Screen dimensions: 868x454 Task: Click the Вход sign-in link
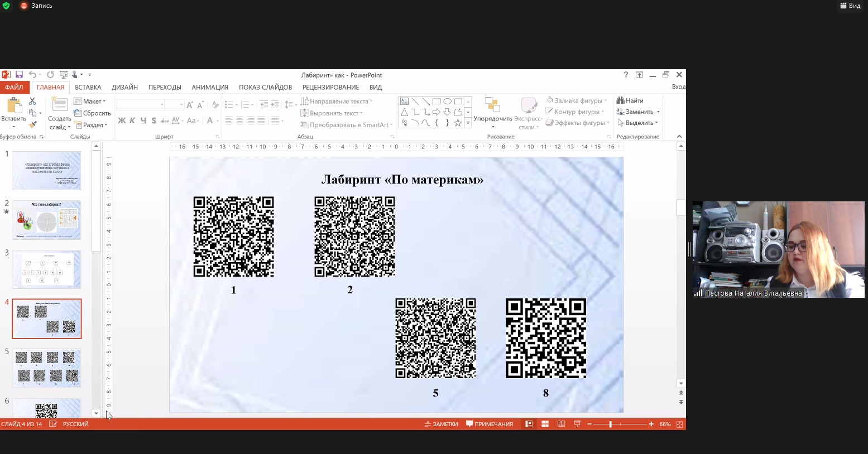coord(679,87)
